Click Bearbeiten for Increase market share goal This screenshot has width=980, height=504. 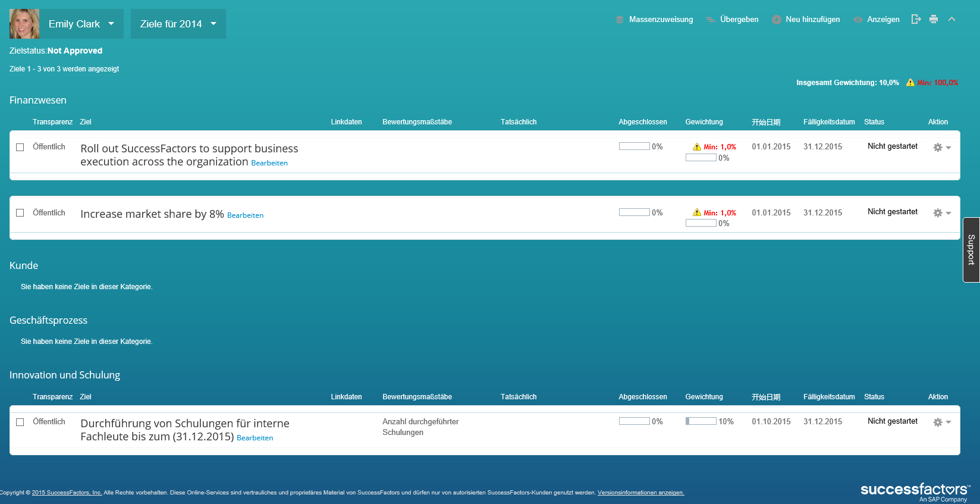click(x=245, y=215)
